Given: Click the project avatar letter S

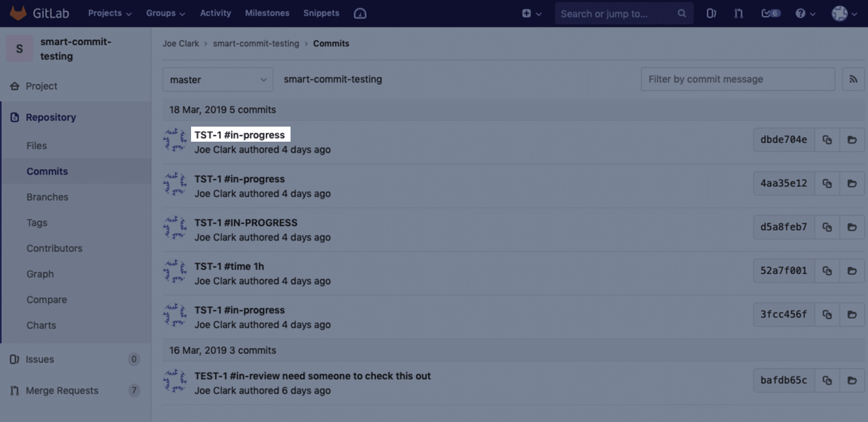Looking at the screenshot, I should (x=19, y=49).
